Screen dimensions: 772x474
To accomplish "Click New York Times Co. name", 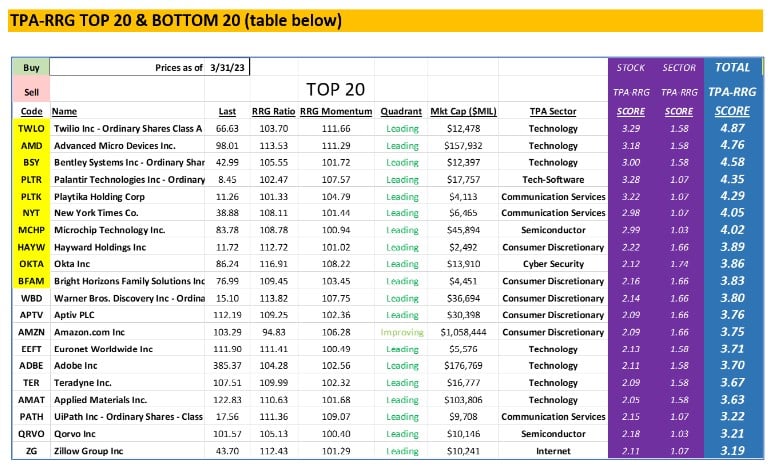I will click(x=96, y=213).
